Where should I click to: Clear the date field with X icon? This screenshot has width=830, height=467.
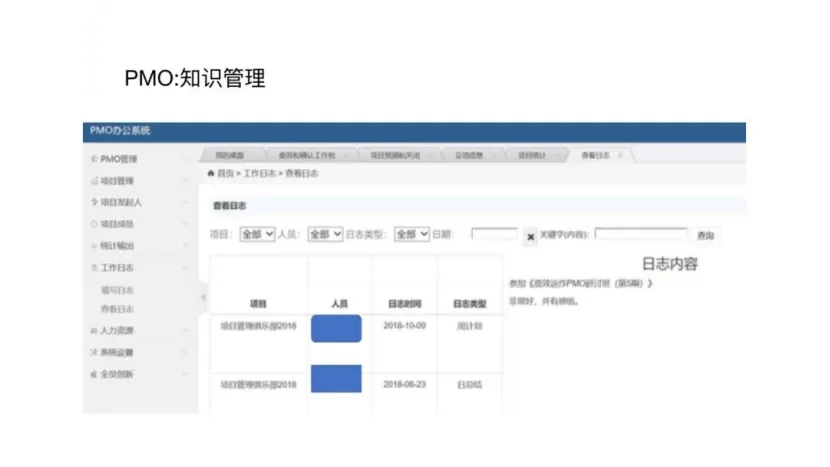[x=530, y=237]
